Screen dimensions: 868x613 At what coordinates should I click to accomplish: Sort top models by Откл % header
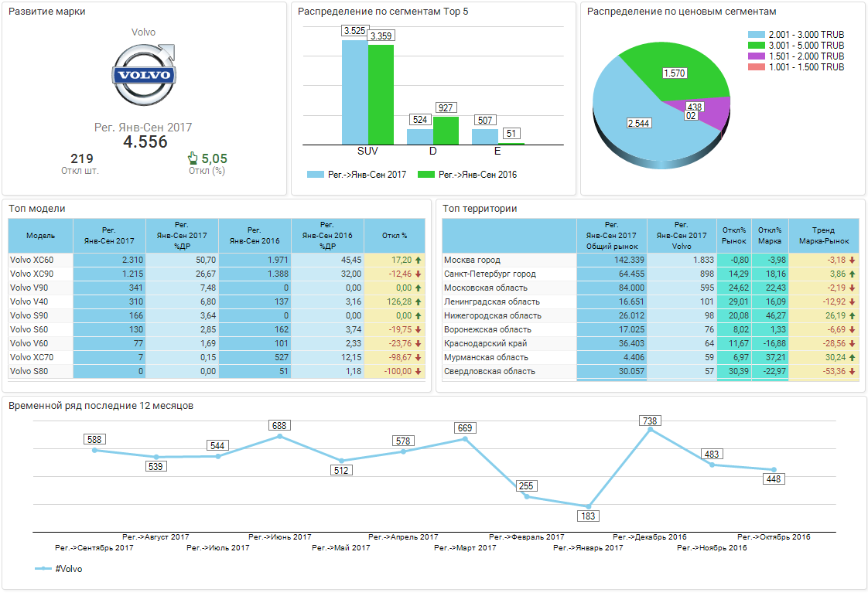tap(395, 235)
